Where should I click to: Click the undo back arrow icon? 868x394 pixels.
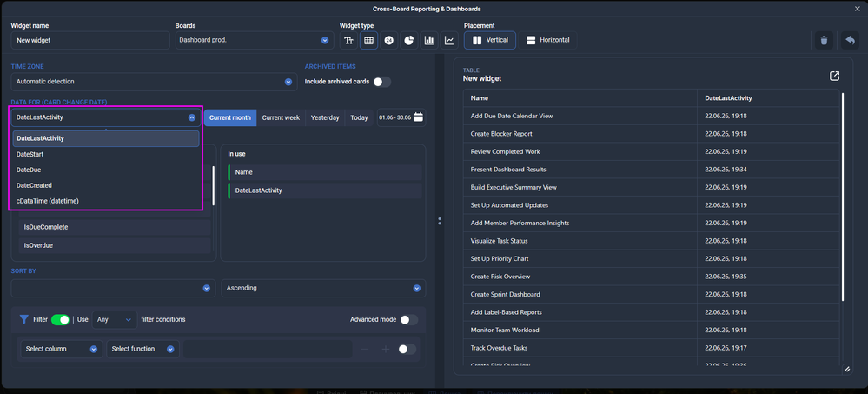849,41
